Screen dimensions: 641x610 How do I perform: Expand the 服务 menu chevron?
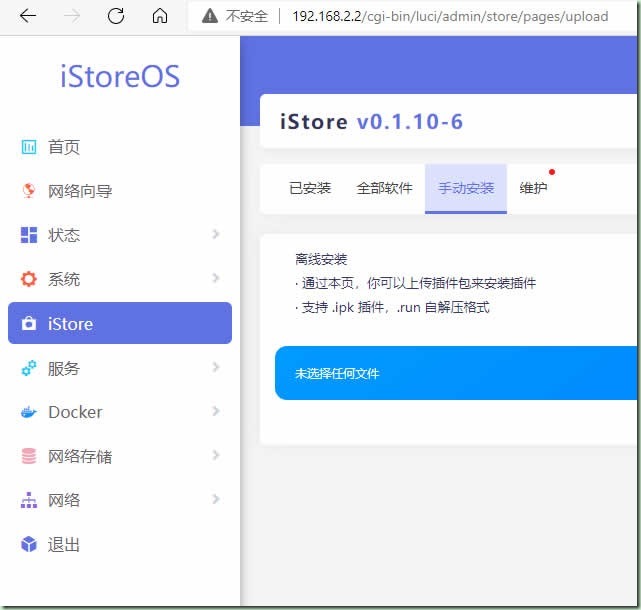click(x=216, y=367)
